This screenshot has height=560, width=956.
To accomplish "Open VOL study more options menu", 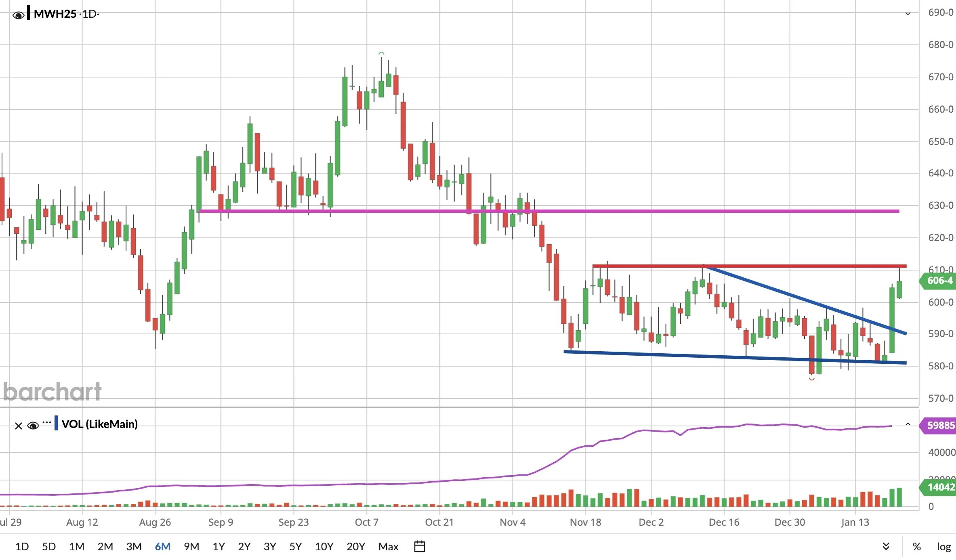I will 47,423.
